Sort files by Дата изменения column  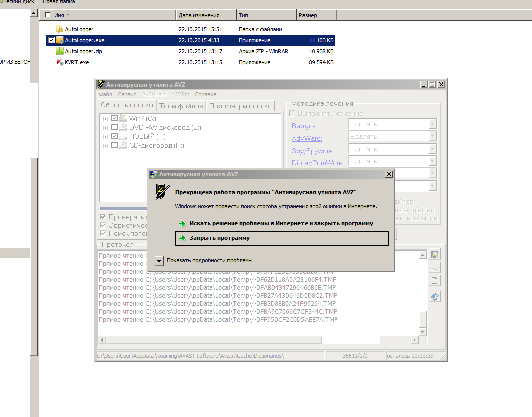(206, 15)
